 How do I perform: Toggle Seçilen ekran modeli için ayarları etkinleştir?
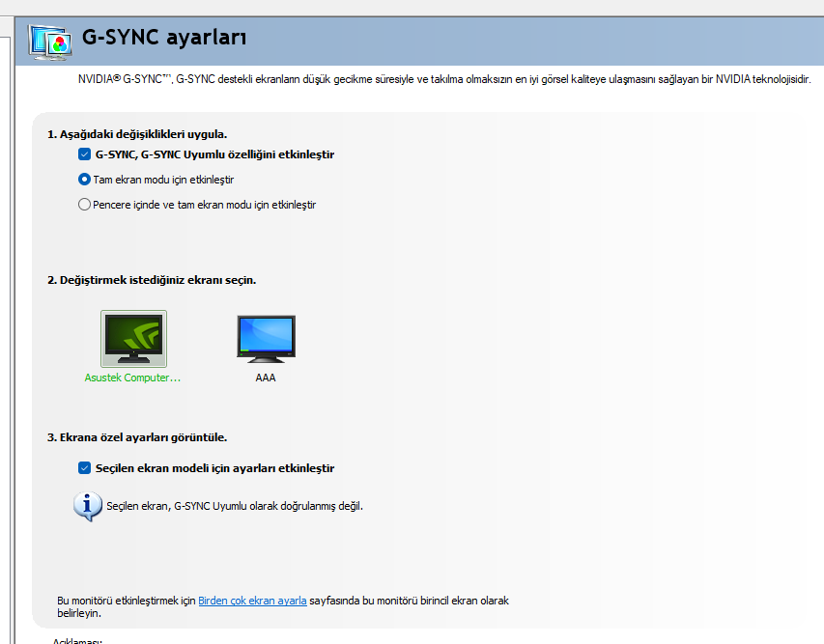(84, 468)
